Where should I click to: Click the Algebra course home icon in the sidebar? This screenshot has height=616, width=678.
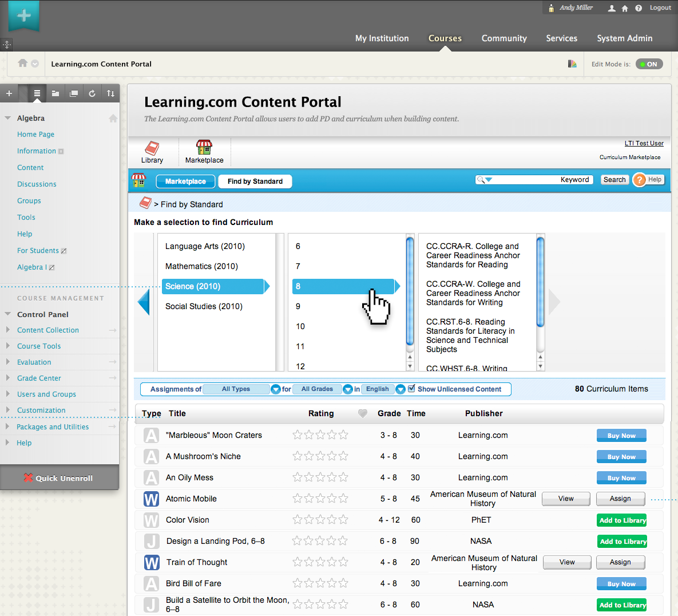click(113, 118)
